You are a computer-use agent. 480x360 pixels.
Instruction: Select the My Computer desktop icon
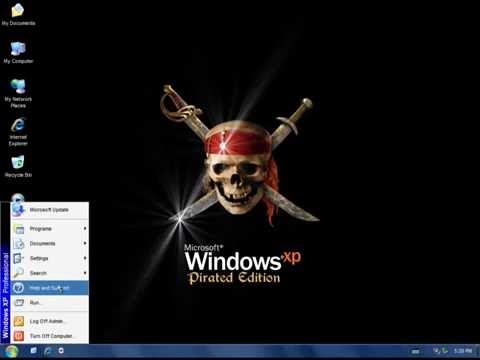(18, 53)
